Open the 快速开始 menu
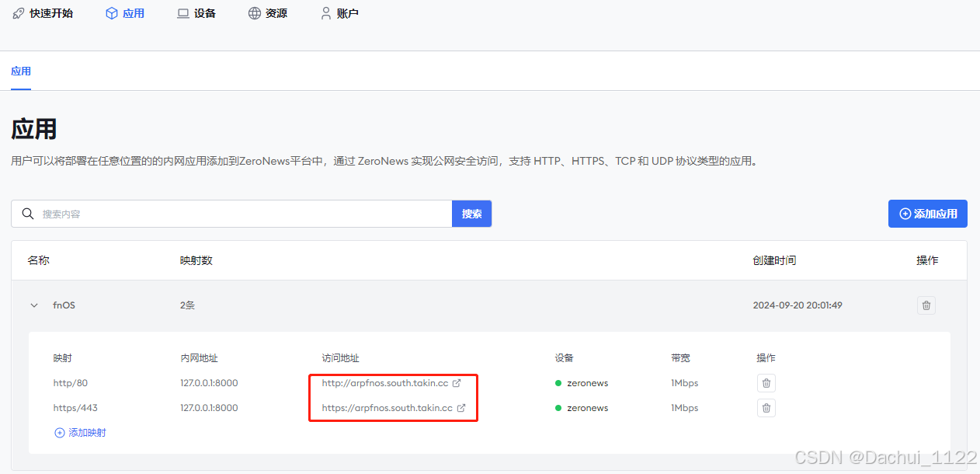Screen dimensions: 980x474 click(43, 13)
